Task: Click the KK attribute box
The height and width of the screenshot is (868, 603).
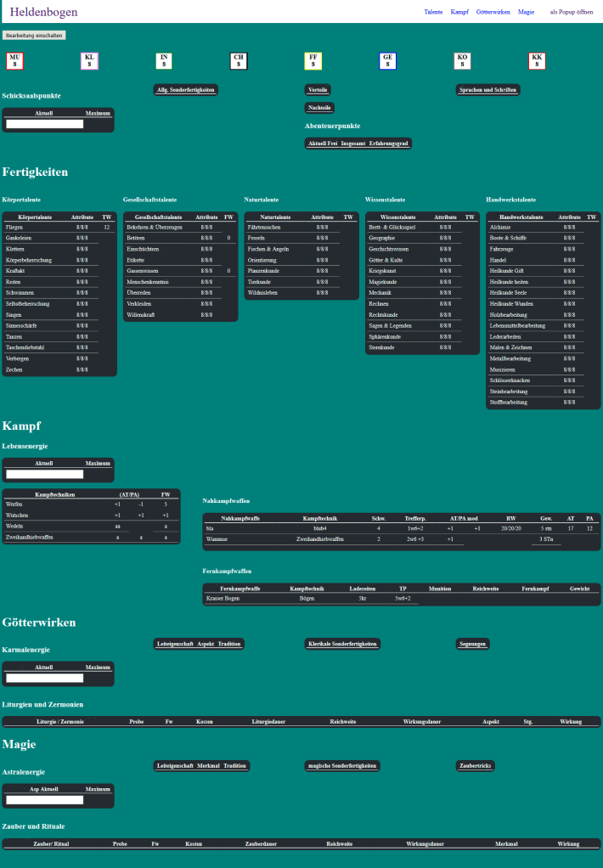Action: coord(537,61)
